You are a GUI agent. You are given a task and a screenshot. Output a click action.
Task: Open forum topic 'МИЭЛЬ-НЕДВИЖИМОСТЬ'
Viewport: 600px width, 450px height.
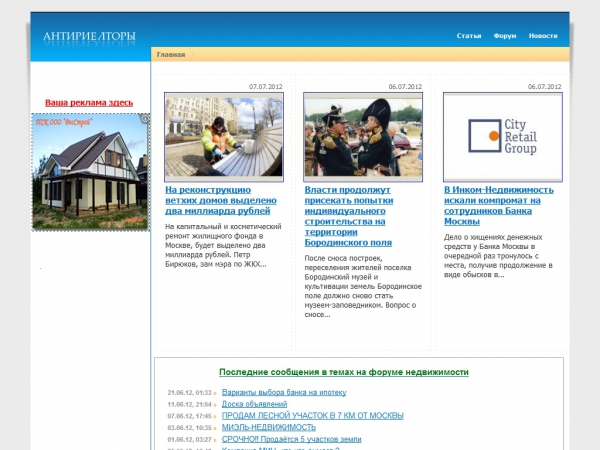click(x=269, y=427)
